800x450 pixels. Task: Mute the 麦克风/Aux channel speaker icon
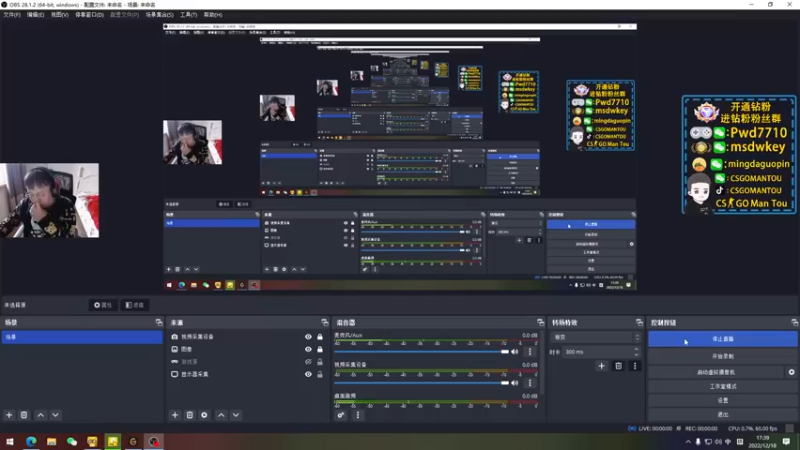click(x=515, y=352)
